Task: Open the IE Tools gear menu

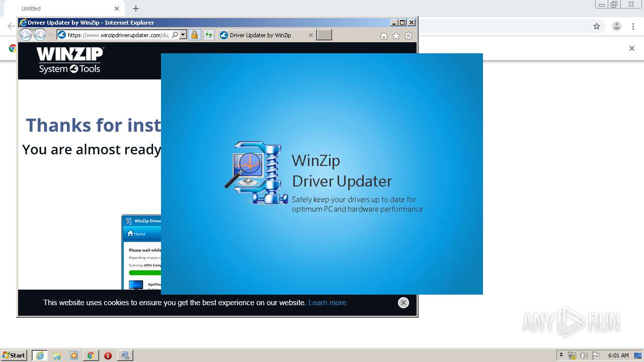Action: pyautogui.click(x=409, y=36)
